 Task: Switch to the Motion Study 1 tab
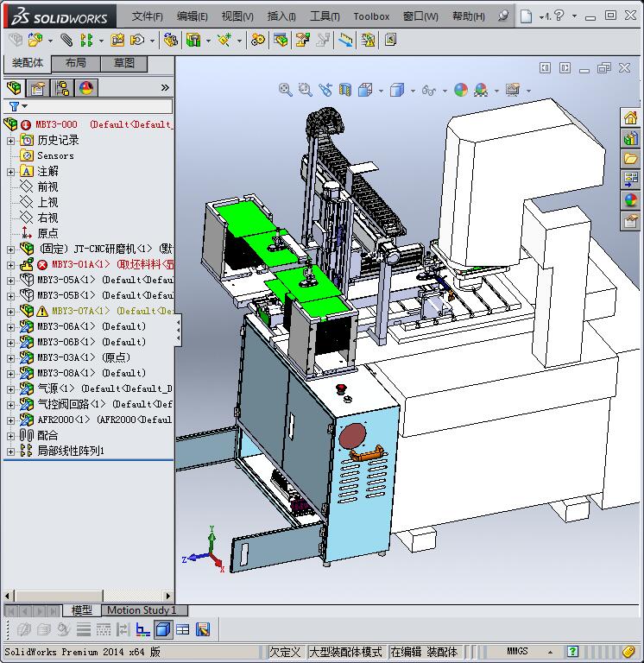click(x=142, y=610)
